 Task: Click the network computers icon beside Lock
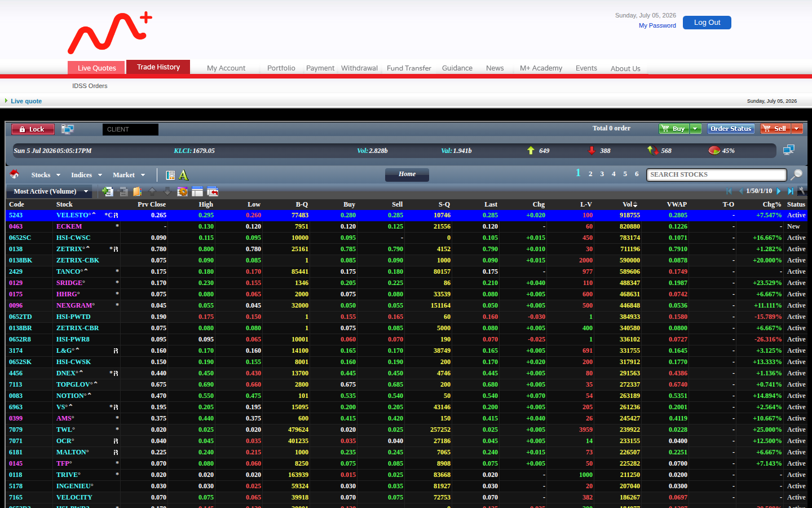(68, 129)
